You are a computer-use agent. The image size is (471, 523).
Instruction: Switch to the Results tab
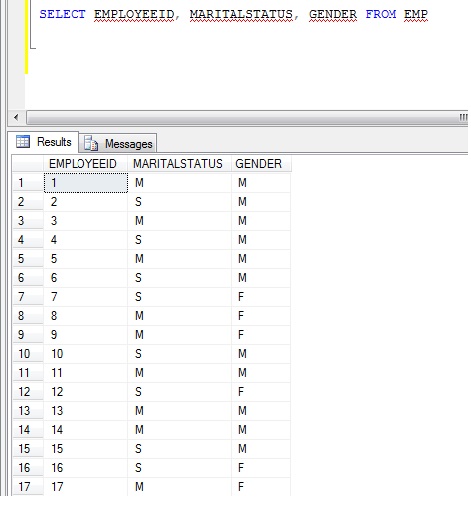(43, 142)
